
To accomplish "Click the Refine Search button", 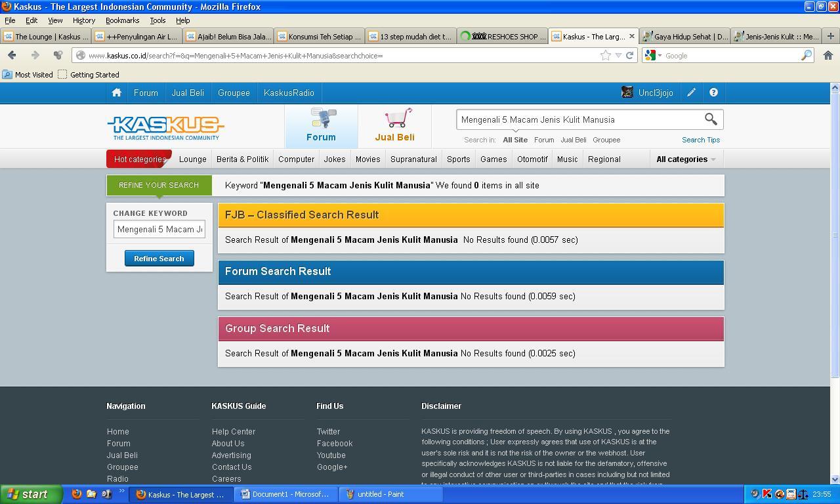I will [x=159, y=258].
